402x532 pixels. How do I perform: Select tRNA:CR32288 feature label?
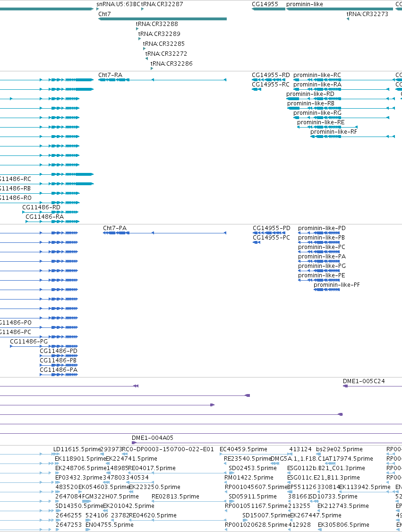point(157,24)
